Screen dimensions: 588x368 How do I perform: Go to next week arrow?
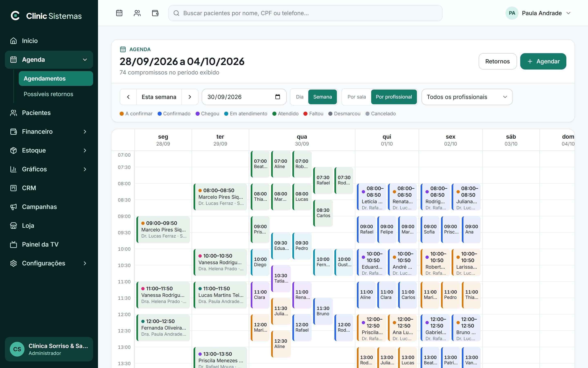coord(190,97)
